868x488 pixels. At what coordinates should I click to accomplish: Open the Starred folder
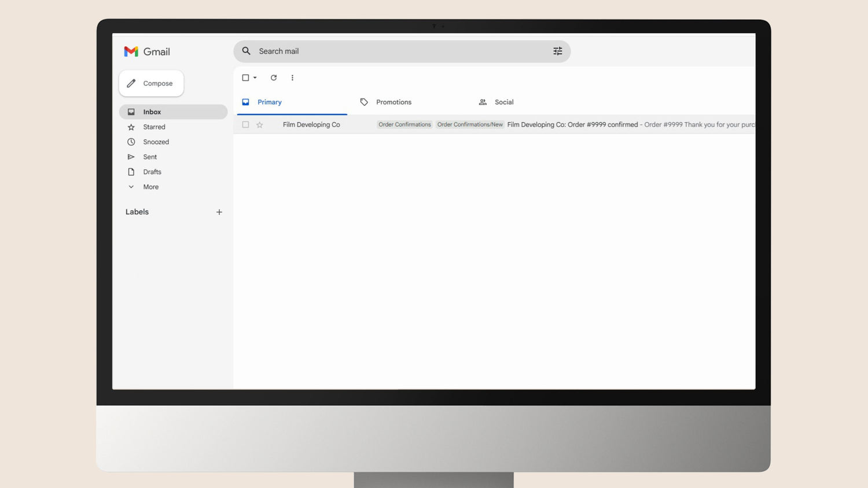point(154,127)
